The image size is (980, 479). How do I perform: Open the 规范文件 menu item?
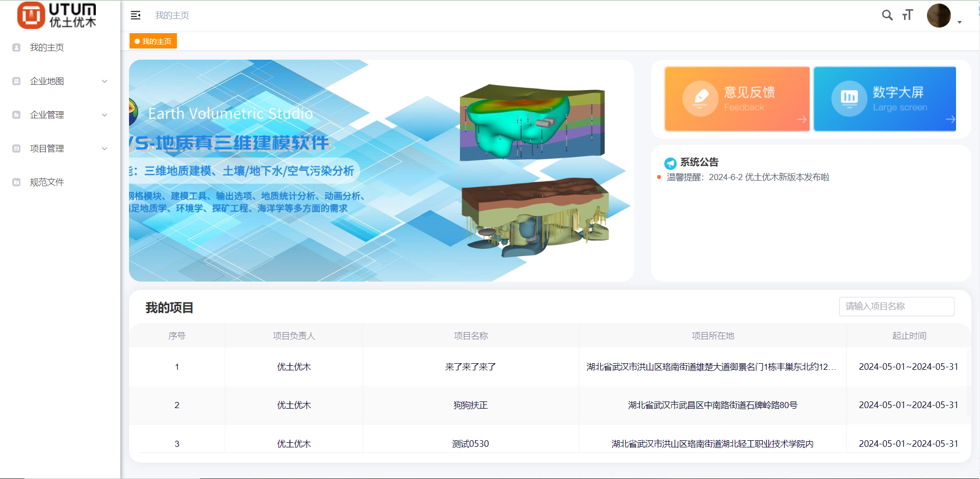pyautogui.click(x=60, y=182)
